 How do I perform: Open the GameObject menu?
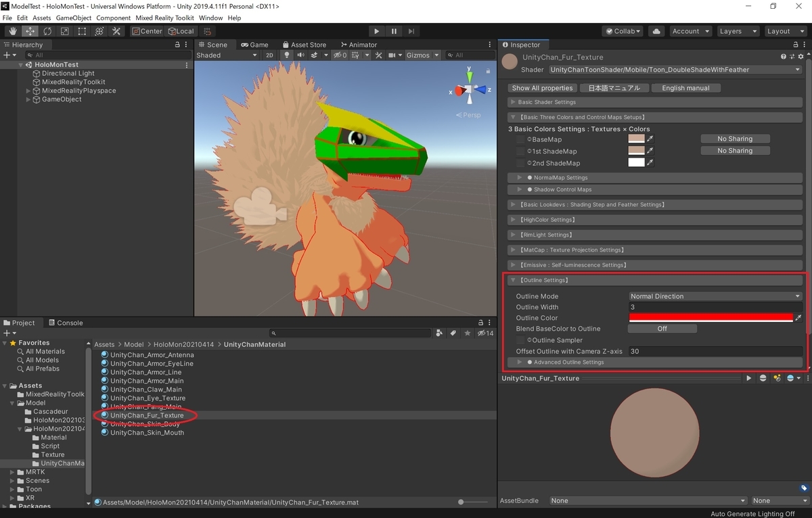(73, 18)
